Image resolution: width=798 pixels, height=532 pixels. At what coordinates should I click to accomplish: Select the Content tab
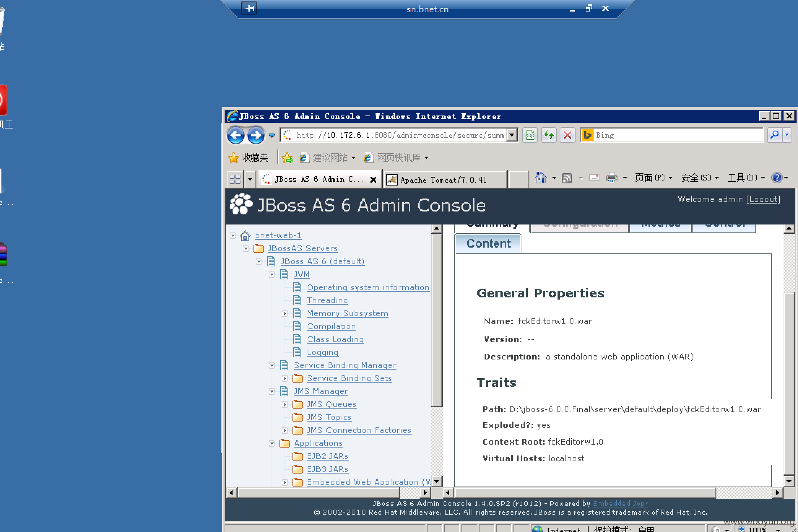coord(488,244)
